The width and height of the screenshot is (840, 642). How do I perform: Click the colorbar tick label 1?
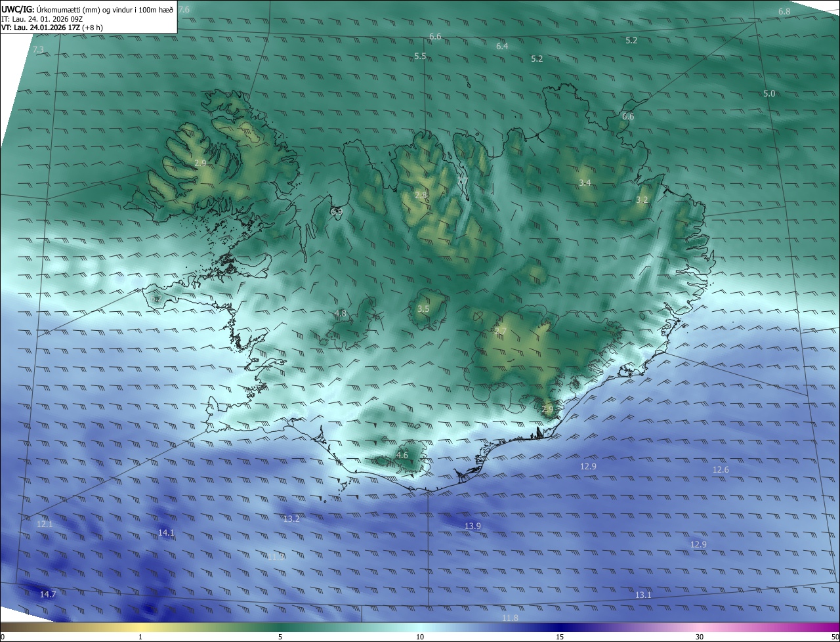(x=140, y=637)
